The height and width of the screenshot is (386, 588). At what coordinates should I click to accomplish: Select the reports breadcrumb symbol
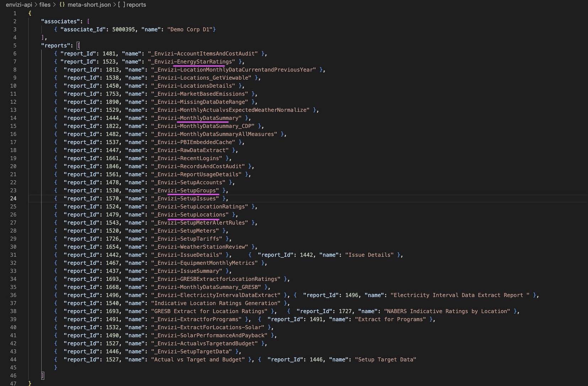pyautogui.click(x=136, y=5)
